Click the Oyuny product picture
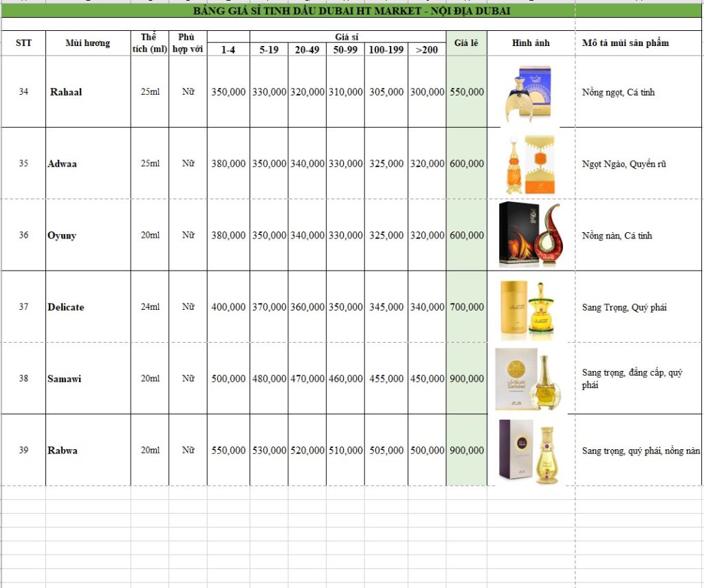The height and width of the screenshot is (588, 704). pyautogui.click(x=529, y=235)
